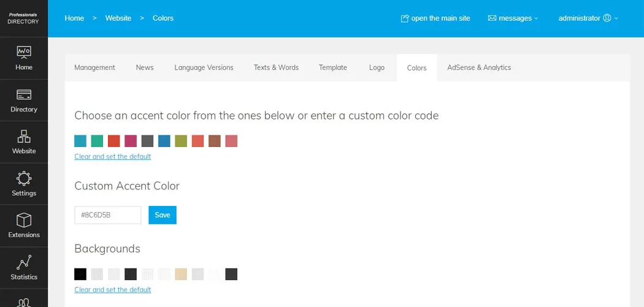Click the Colors breadcrumb link
Image resolution: width=644 pixels, height=307 pixels.
tap(163, 18)
